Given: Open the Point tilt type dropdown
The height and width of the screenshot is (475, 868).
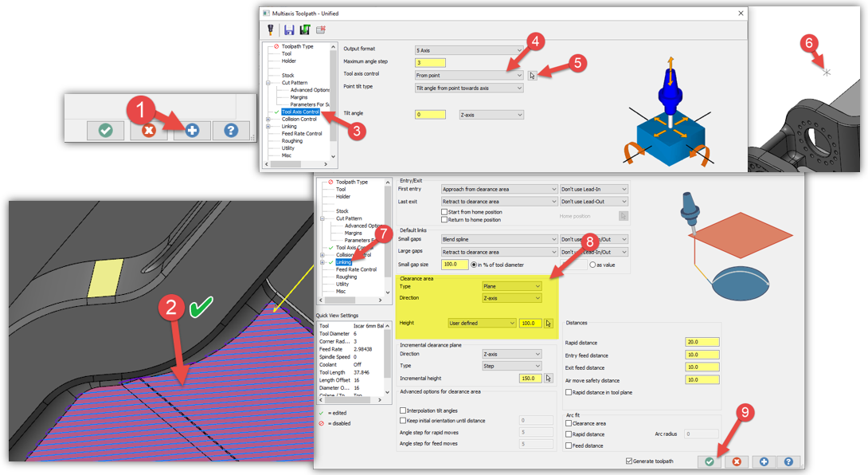Looking at the screenshot, I should (468, 88).
